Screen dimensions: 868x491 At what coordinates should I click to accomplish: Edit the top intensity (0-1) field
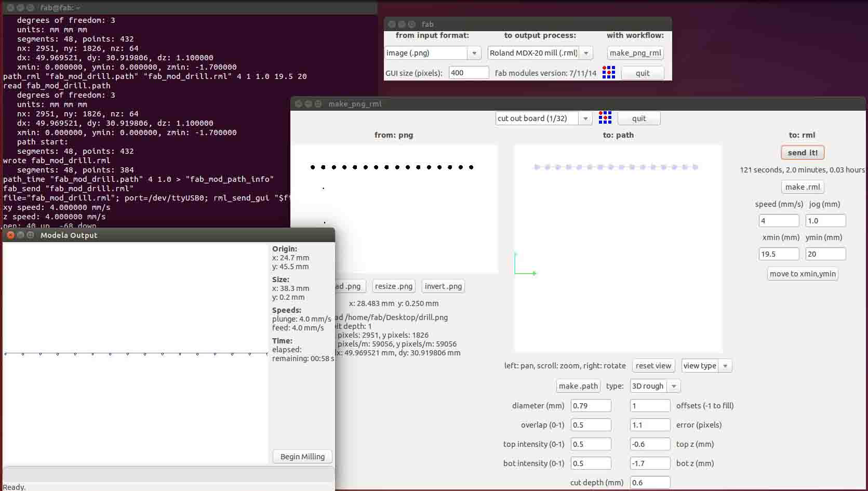(x=591, y=444)
